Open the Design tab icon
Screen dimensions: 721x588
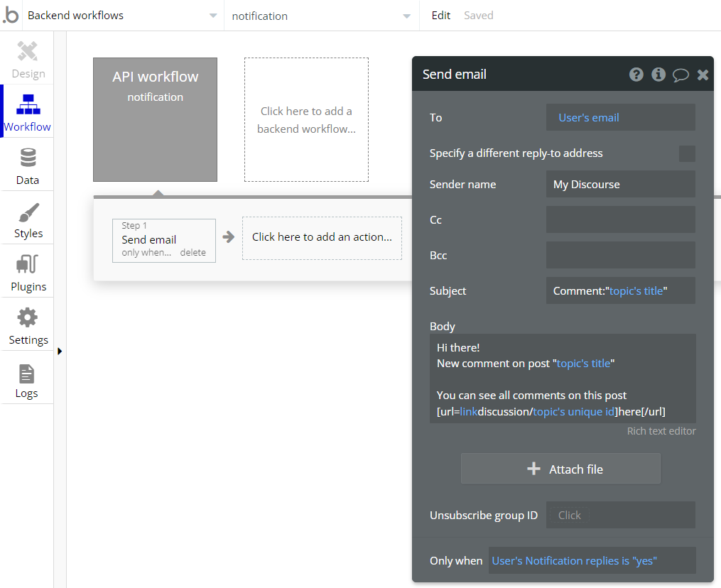[28, 53]
